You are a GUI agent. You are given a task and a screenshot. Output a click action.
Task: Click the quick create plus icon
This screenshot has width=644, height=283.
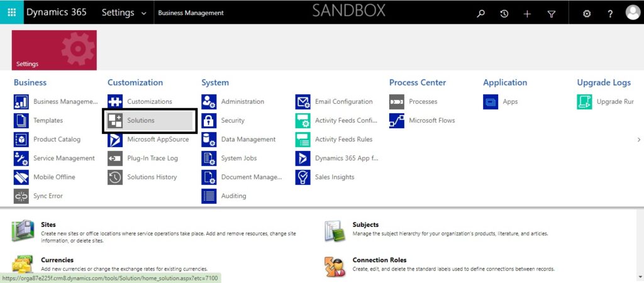point(527,13)
